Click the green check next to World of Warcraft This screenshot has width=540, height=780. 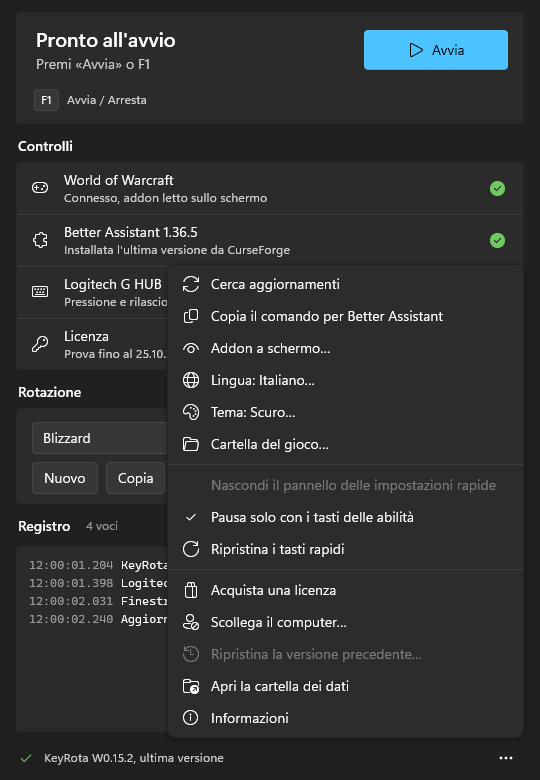tap(497, 189)
